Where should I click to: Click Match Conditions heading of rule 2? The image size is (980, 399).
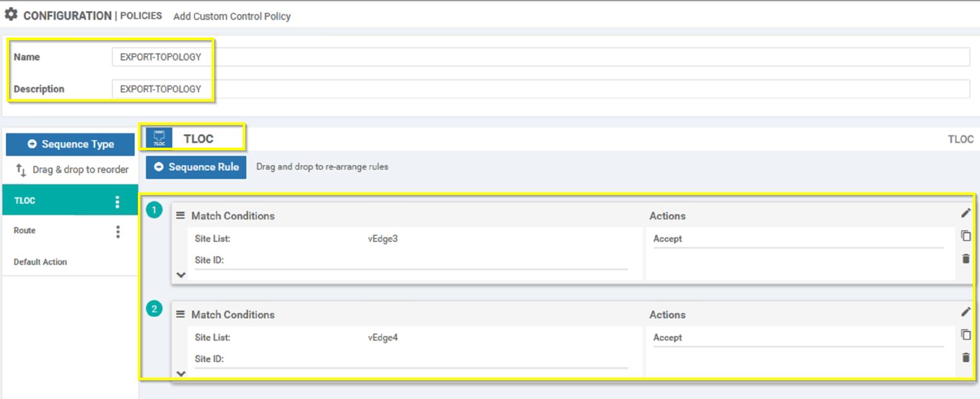[x=233, y=315]
